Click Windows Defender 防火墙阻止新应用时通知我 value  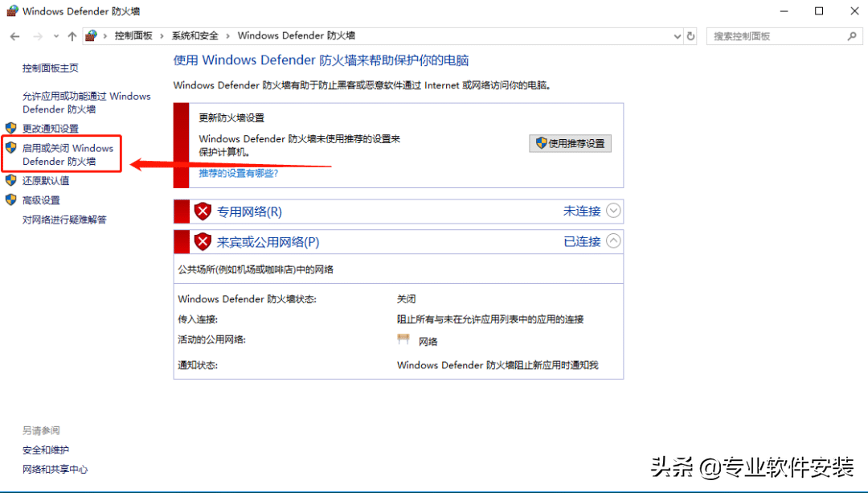click(x=497, y=365)
